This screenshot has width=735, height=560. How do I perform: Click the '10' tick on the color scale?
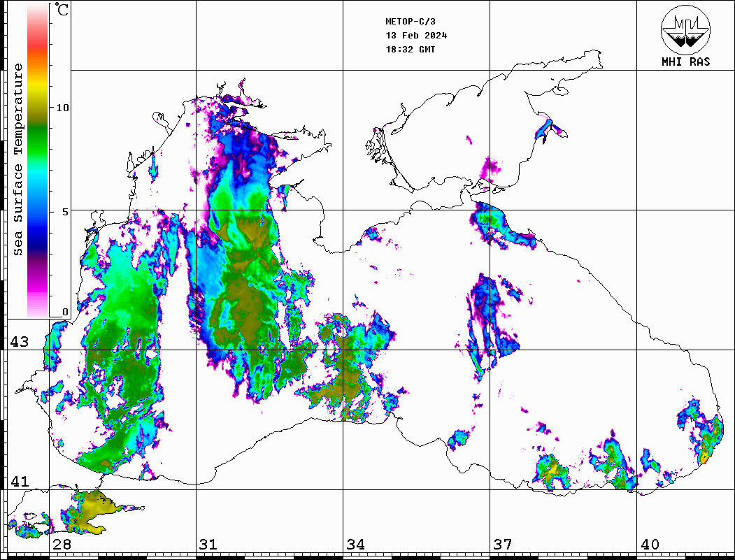(x=62, y=108)
